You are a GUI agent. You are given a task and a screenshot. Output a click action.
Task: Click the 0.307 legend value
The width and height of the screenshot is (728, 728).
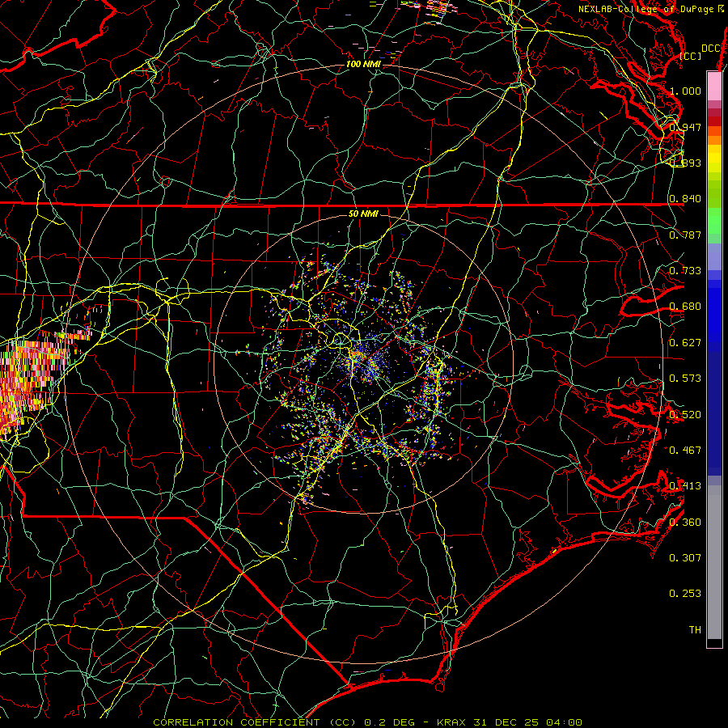685,557
